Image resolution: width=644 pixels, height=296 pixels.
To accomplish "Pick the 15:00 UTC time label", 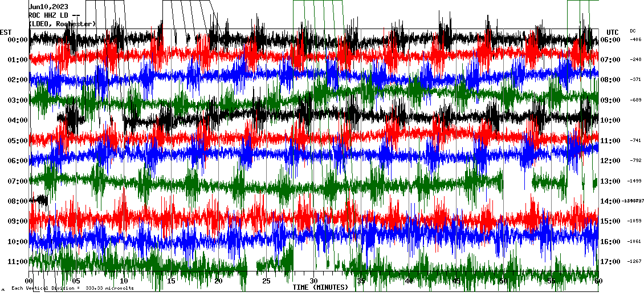I will point(610,221).
